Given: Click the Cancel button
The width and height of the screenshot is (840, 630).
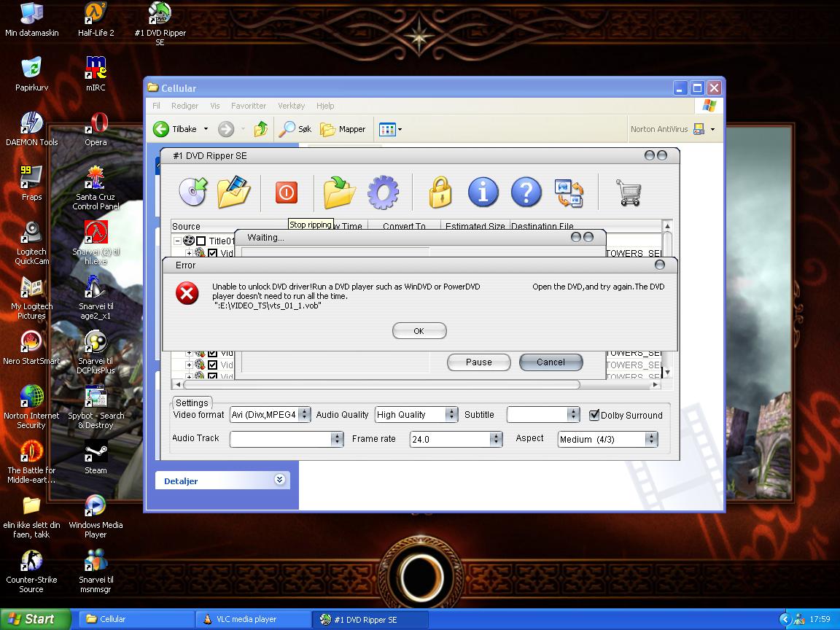Looking at the screenshot, I should click(x=551, y=362).
